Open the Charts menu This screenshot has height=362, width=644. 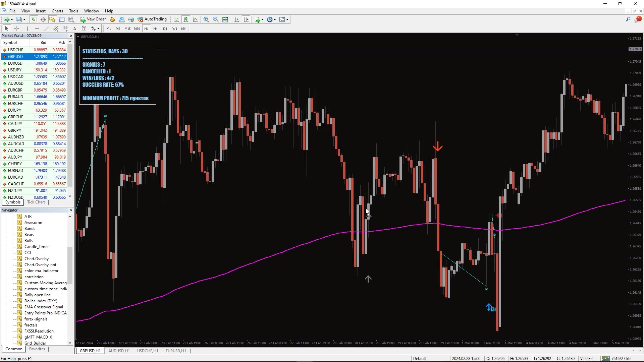(x=57, y=11)
